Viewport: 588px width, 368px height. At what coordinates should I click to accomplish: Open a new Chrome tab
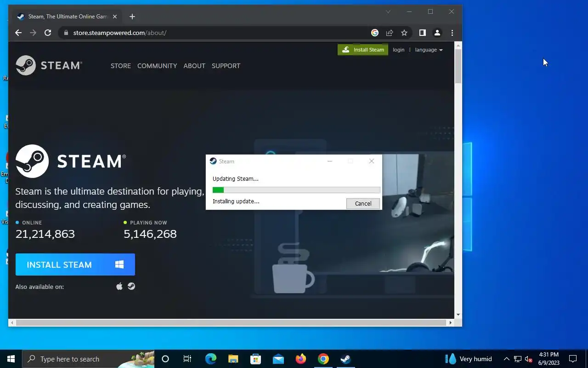[x=132, y=17]
